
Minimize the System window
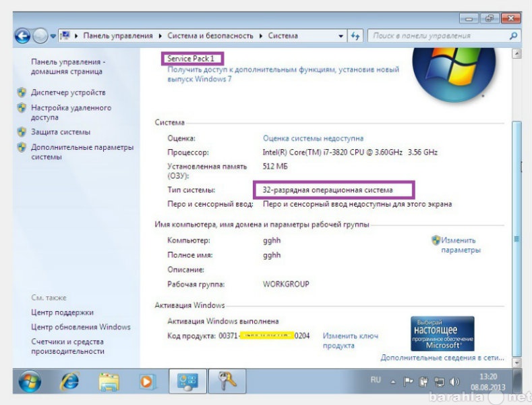point(469,18)
